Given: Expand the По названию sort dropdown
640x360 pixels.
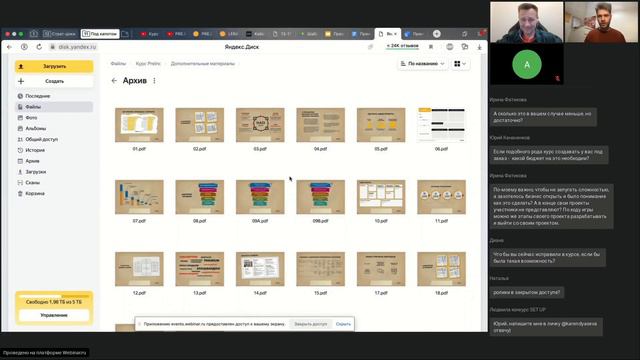Looking at the screenshot, I should click(x=422, y=64).
